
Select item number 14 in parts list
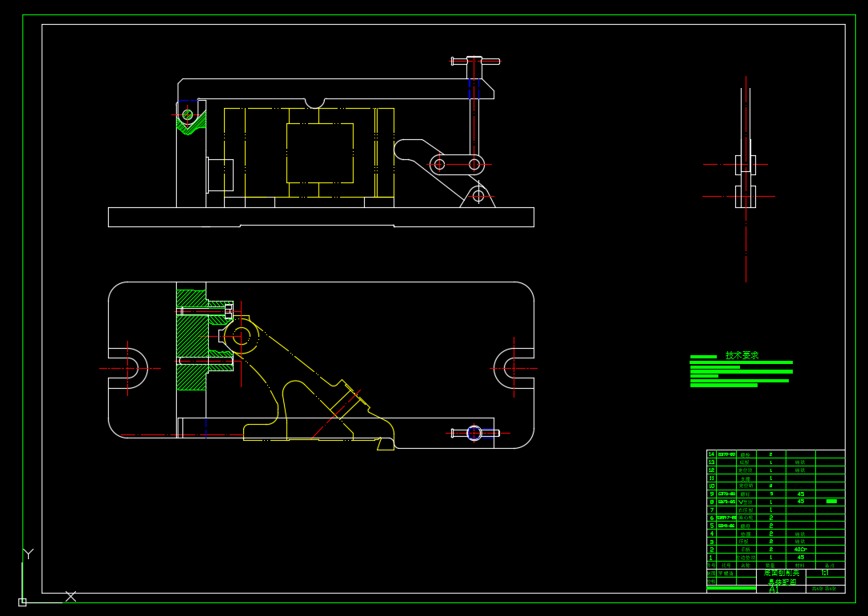[711, 454]
